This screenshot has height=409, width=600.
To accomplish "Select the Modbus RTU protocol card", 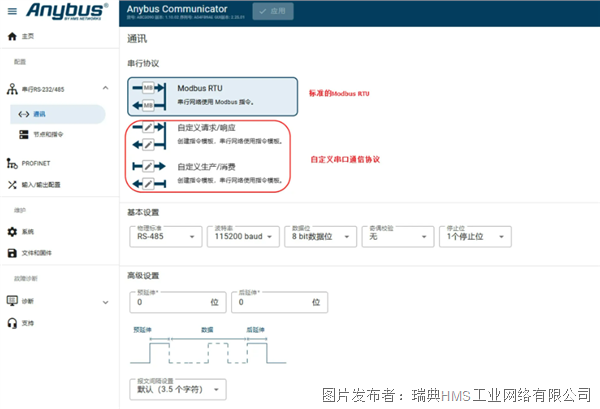I will [212, 96].
